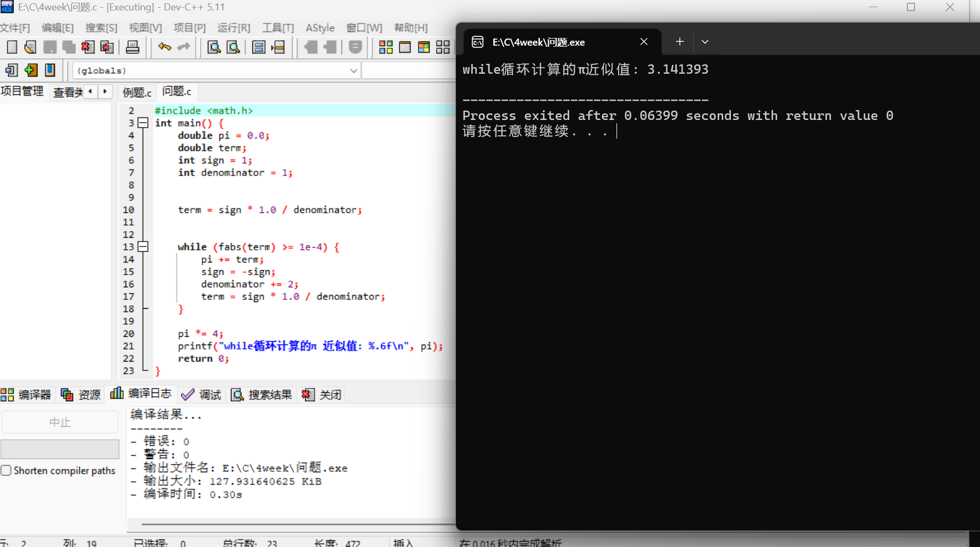
Task: Click the Save toolbar icon
Action: [x=50, y=47]
